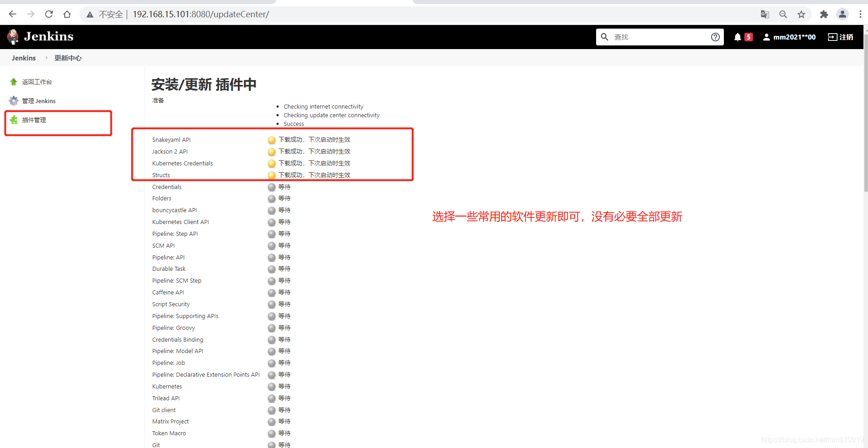Click the Checking update center connectivity line
Screen dimensions: 868x448
(x=331, y=115)
